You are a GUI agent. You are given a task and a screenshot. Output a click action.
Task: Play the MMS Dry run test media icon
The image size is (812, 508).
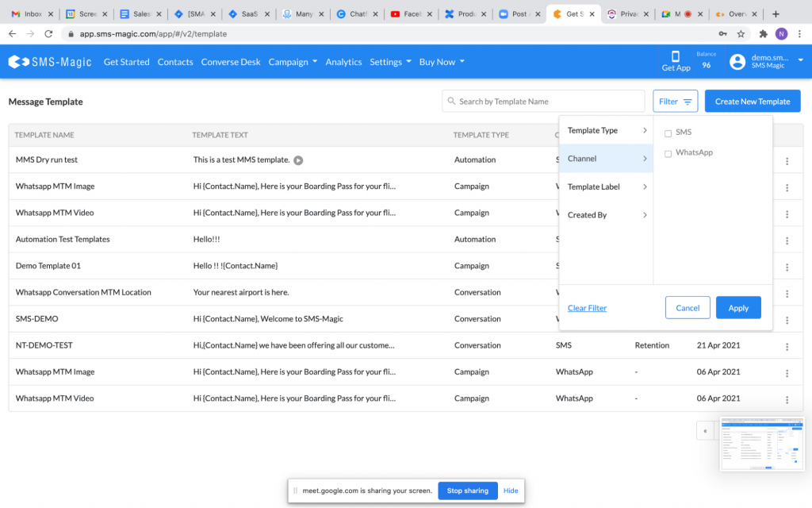[x=298, y=160]
